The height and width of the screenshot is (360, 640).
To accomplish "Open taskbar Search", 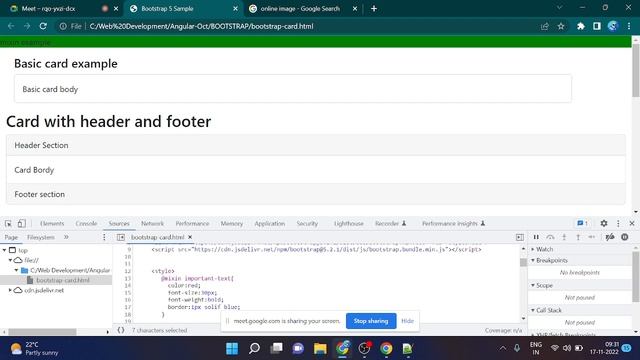I will pos(254,349).
